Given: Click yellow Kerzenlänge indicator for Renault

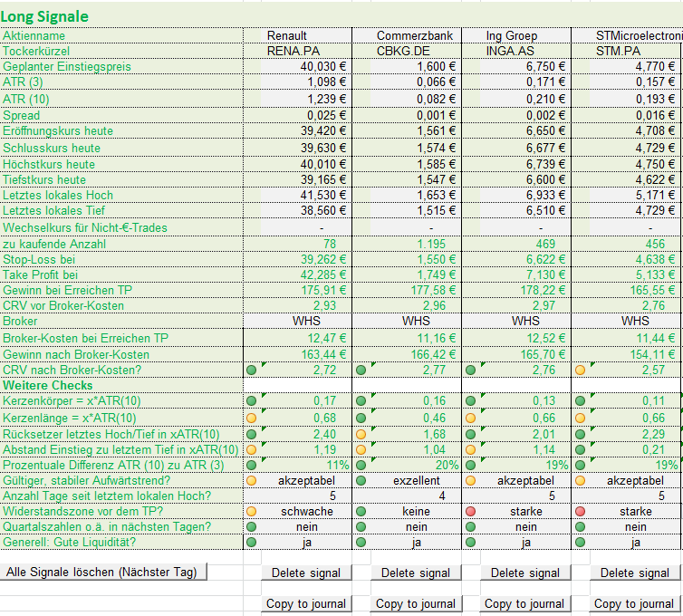Looking at the screenshot, I should click(251, 419).
